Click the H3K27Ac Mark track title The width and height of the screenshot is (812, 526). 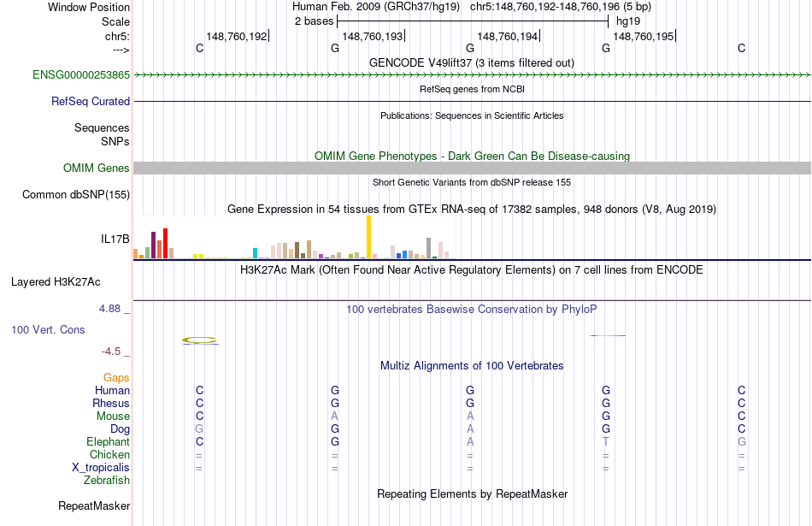(x=472, y=270)
